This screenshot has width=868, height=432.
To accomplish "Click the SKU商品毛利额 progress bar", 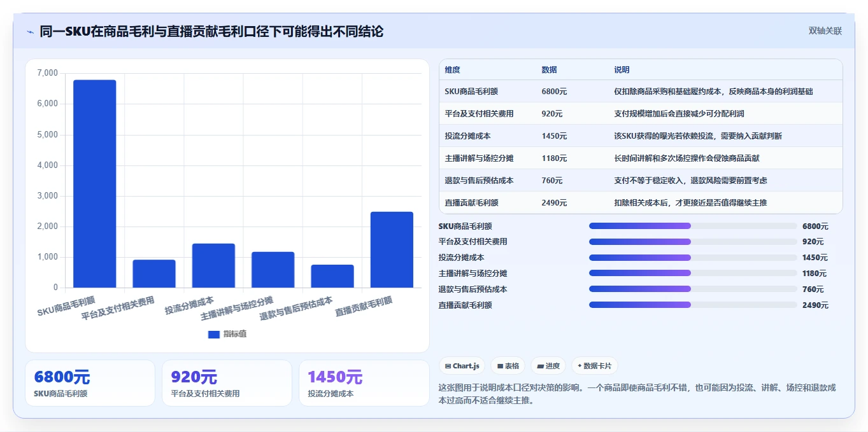I will (x=693, y=226).
